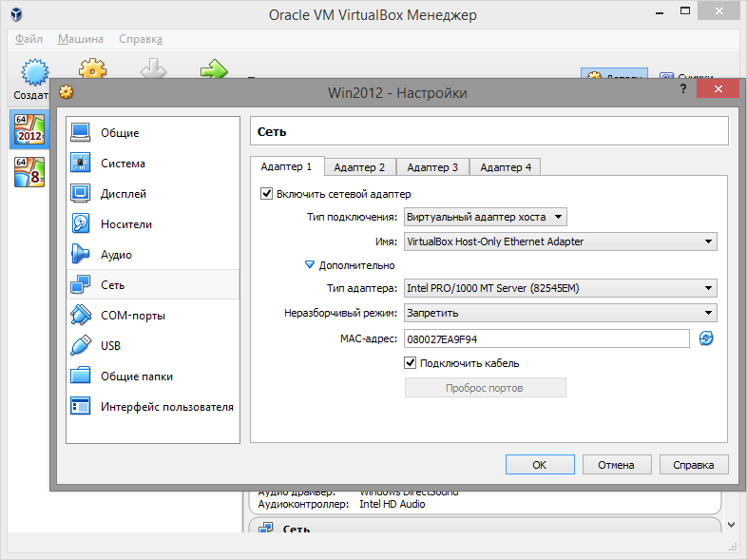The height and width of the screenshot is (560, 747).
Task: Open the Справка menu in the menu bar
Action: pos(141,39)
